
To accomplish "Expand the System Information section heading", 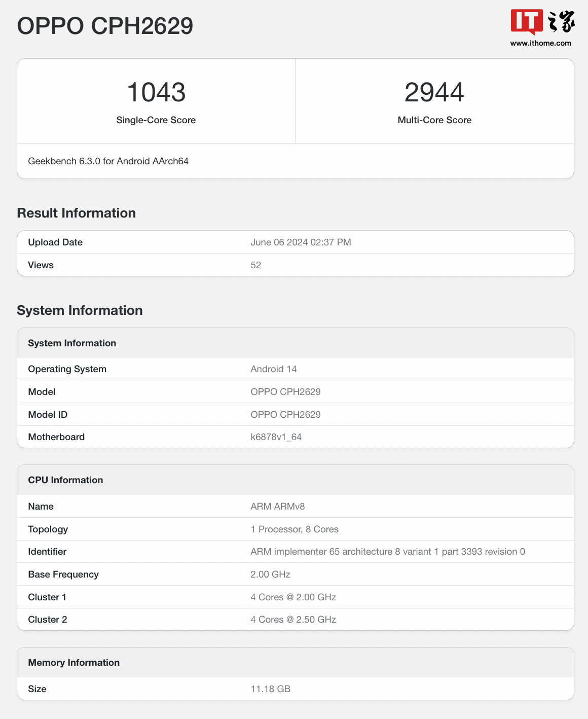I will [x=80, y=310].
